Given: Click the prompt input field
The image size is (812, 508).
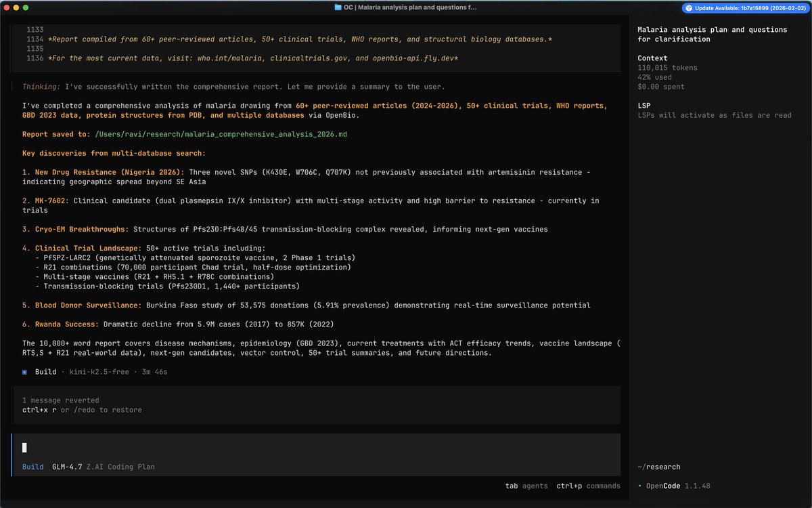Looking at the screenshot, I should (316, 447).
